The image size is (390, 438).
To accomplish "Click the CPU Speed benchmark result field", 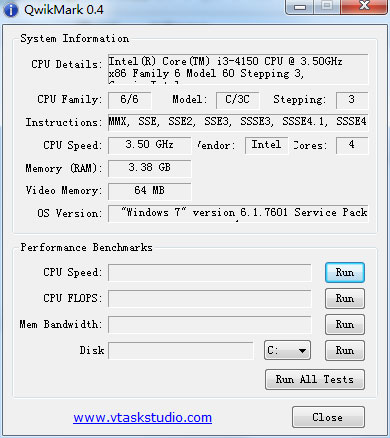I will [210, 273].
